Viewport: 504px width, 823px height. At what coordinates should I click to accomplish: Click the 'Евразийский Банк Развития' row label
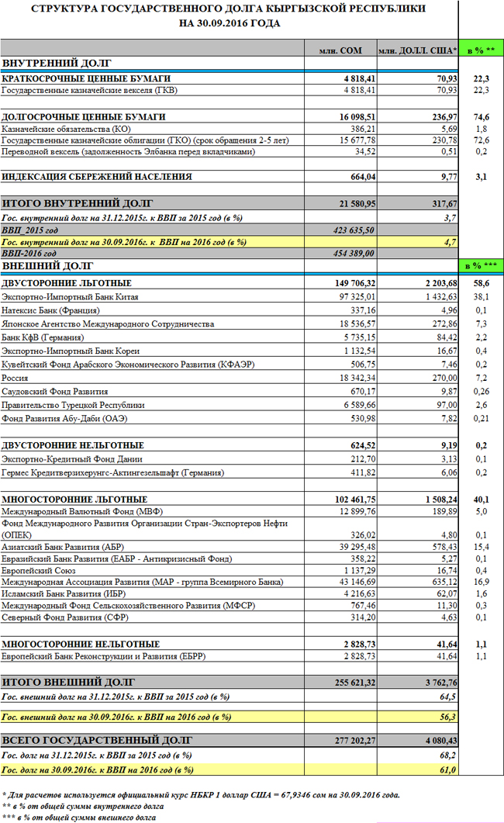[x=116, y=558]
